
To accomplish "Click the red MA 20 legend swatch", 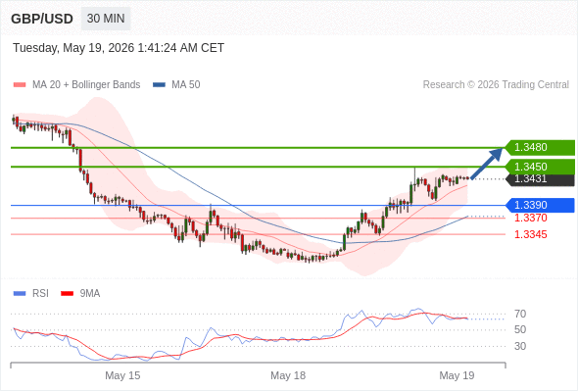I will (20, 85).
